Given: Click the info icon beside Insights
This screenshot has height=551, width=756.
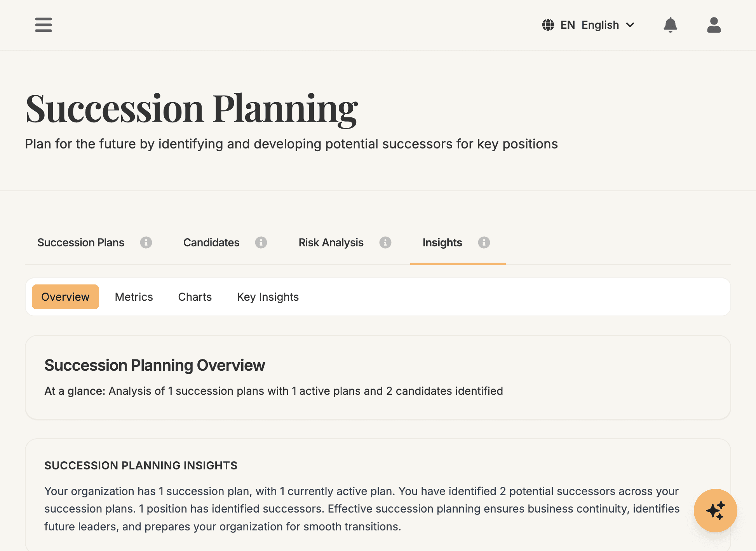Looking at the screenshot, I should pyautogui.click(x=484, y=242).
